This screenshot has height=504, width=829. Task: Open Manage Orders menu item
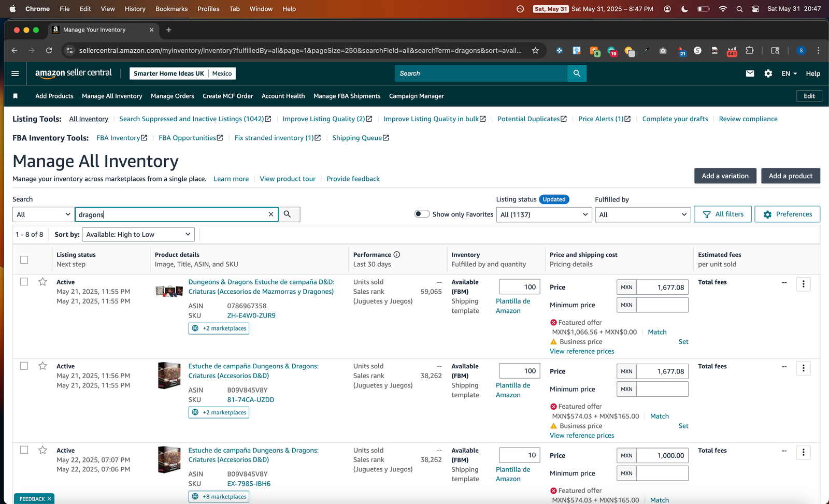coord(173,96)
